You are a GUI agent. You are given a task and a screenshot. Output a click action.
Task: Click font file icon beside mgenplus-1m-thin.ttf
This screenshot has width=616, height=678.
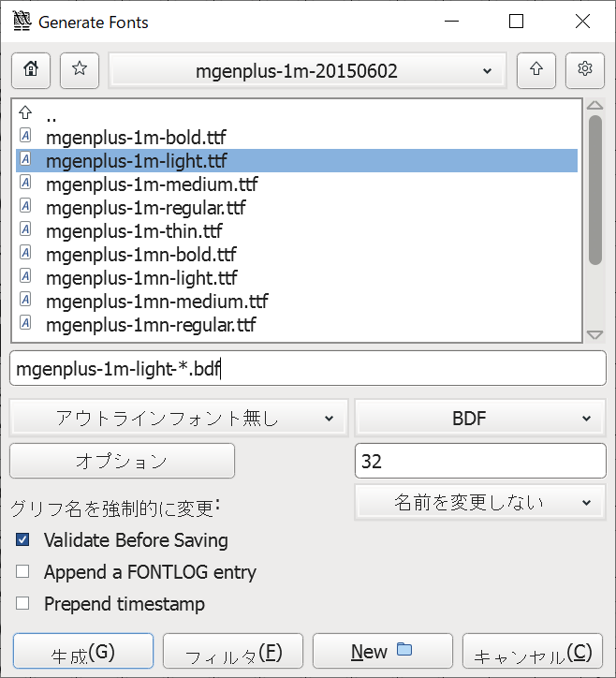25,229
